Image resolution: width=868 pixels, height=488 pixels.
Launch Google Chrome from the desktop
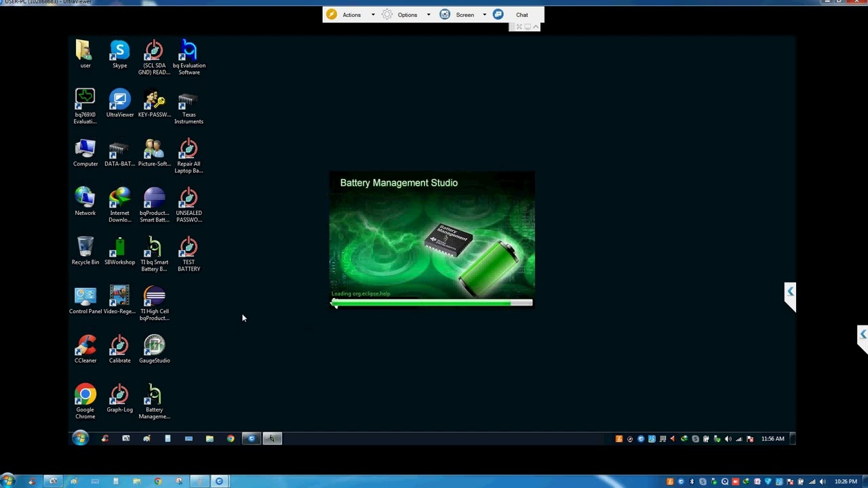pos(85,401)
